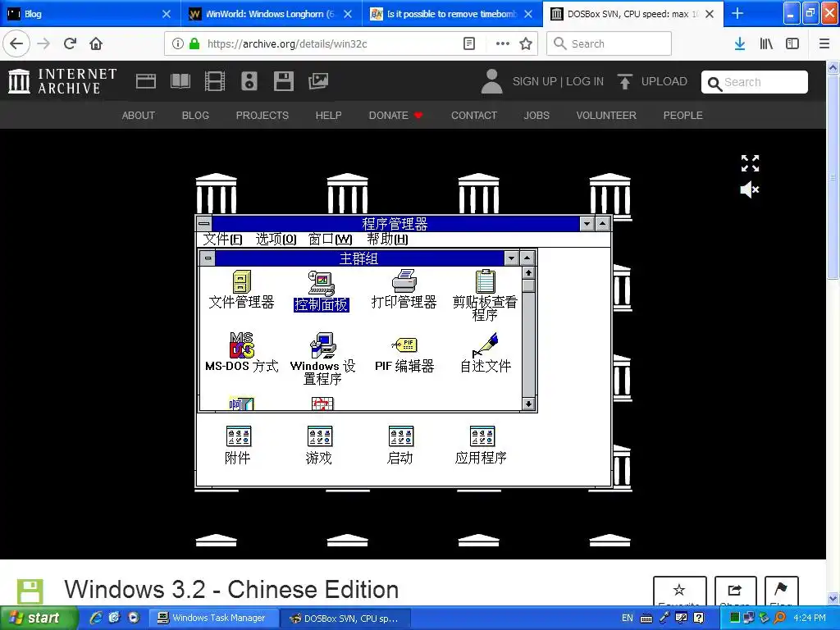Open the 窗口(W) menu
Viewport: 840px width, 630px height.
[x=330, y=239]
